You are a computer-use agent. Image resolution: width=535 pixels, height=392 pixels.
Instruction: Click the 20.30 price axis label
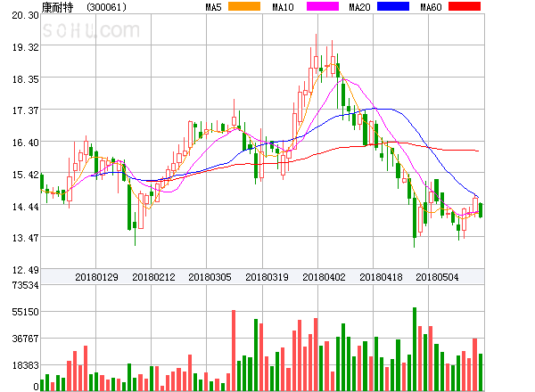[26, 15]
